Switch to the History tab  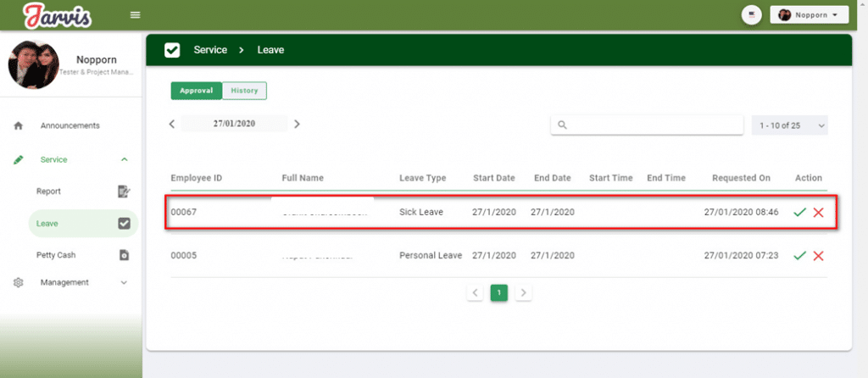[244, 91]
